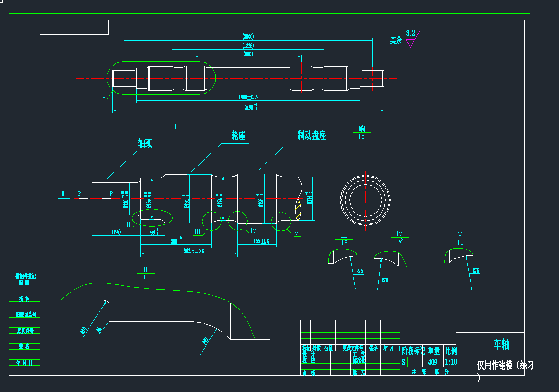Click the 制动盘座 annotation text
Screen dimensions: 559x392
click(312, 135)
